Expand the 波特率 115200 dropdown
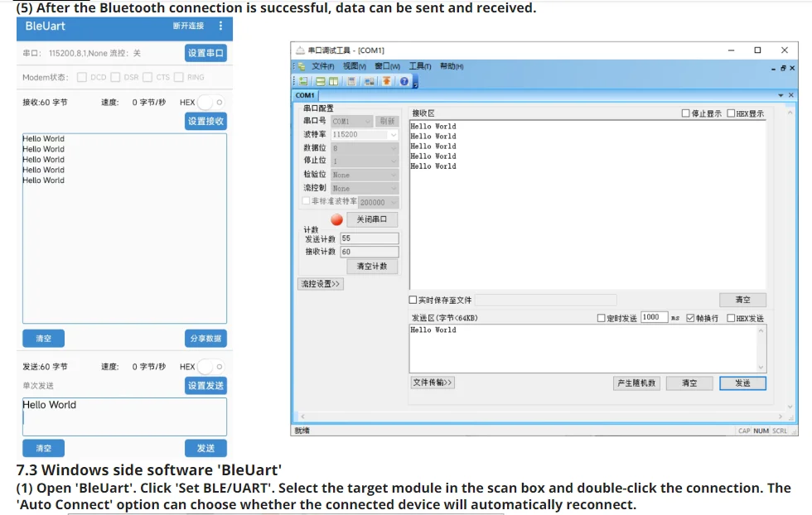 click(365, 135)
